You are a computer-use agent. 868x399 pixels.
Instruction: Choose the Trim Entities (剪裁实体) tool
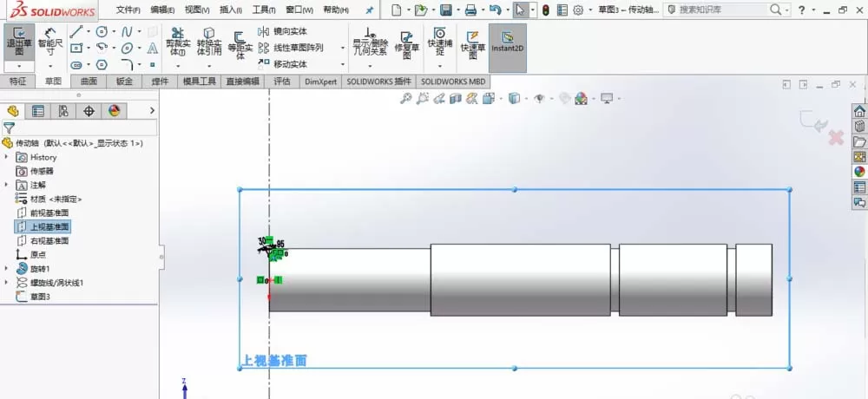(178, 43)
